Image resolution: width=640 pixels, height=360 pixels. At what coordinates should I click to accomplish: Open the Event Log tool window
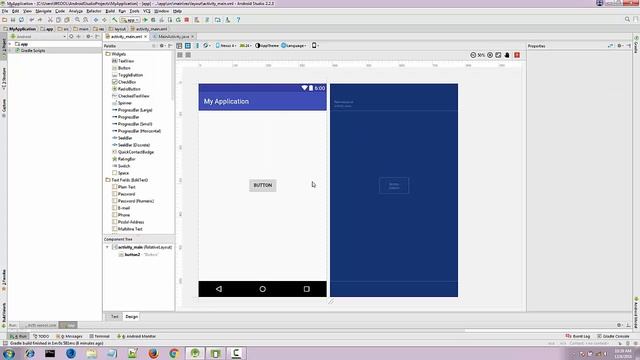(578, 336)
